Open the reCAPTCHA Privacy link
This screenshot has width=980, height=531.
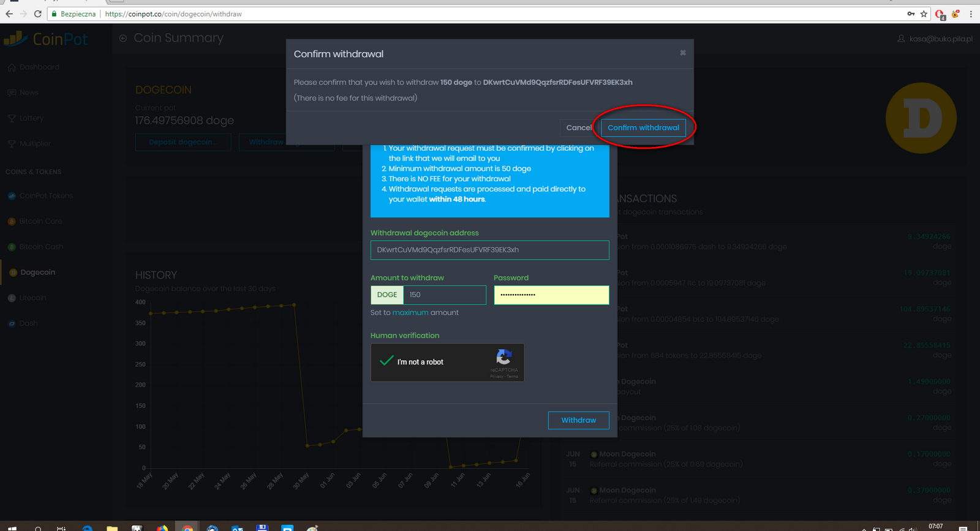(x=496, y=376)
